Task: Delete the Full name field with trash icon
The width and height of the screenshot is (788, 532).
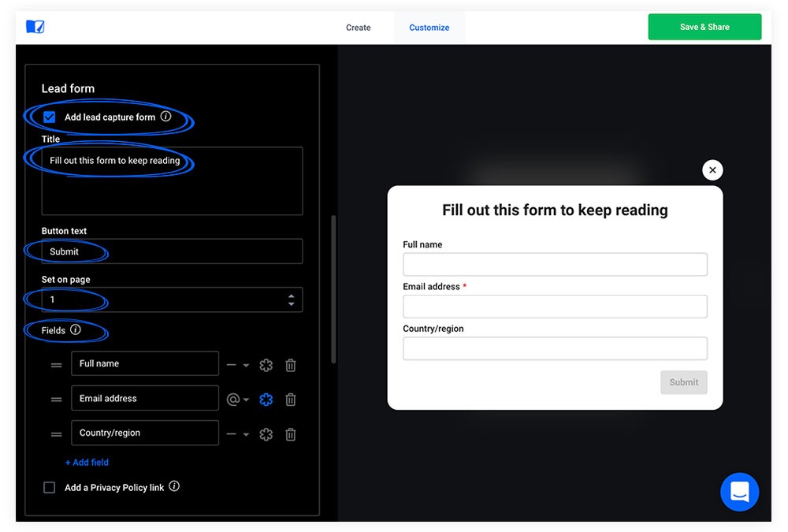Action: click(291, 365)
